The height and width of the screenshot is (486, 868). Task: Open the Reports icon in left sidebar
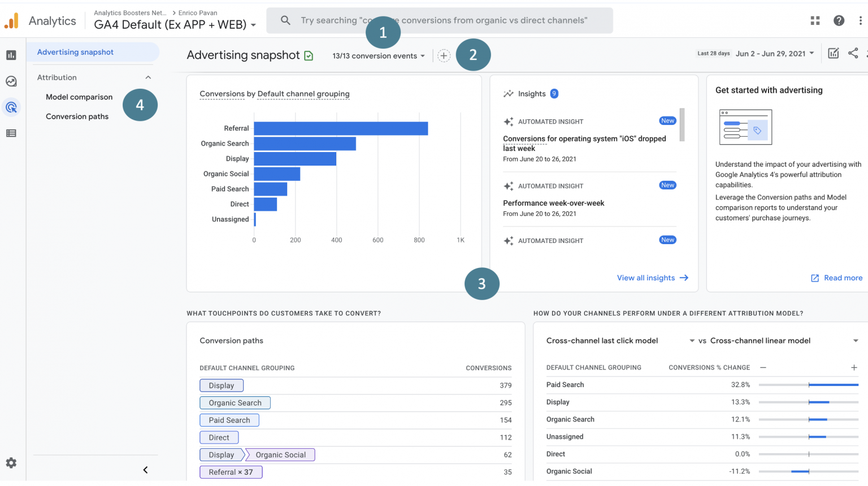click(11, 55)
